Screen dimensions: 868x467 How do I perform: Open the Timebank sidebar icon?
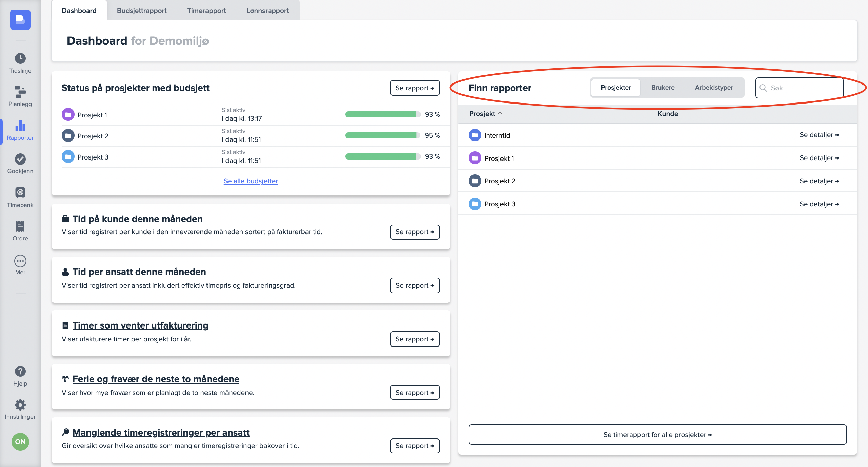pyautogui.click(x=20, y=193)
